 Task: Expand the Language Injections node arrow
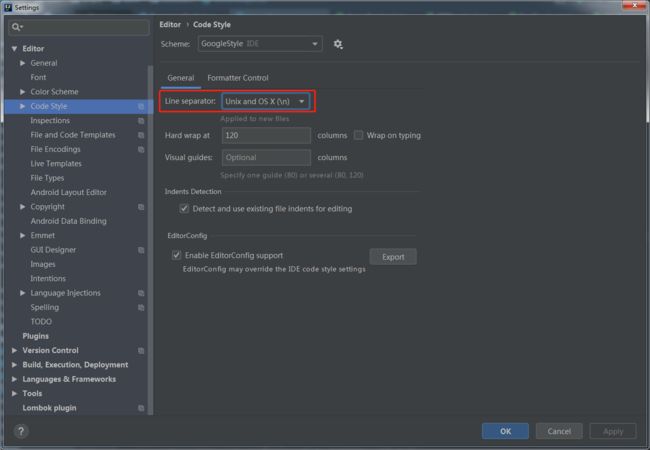[x=22, y=293]
